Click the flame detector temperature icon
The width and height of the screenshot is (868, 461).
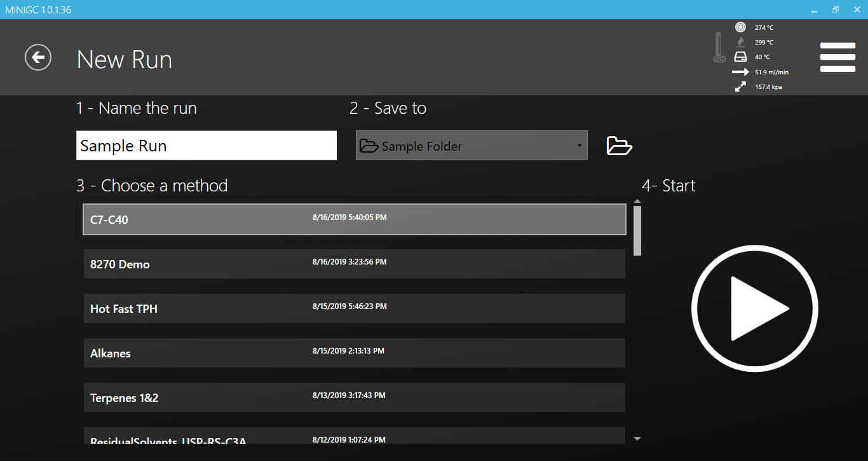pos(740,42)
